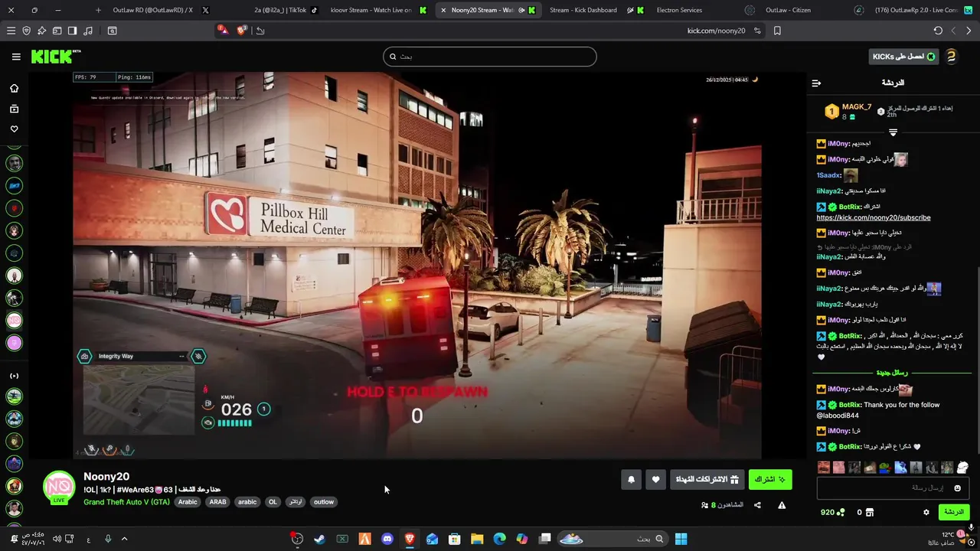The height and width of the screenshot is (551, 980).
Task: Click the Noony20 channel name
Action: (106, 477)
